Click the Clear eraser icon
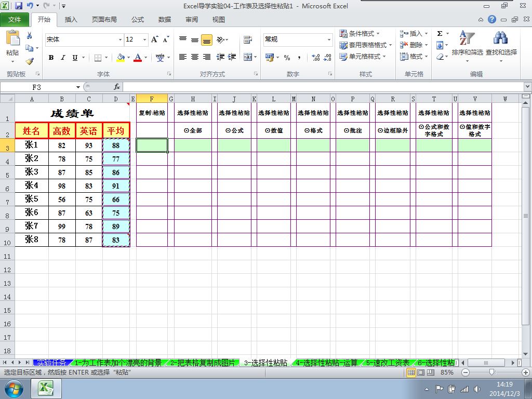532x399 pixels. coord(440,56)
